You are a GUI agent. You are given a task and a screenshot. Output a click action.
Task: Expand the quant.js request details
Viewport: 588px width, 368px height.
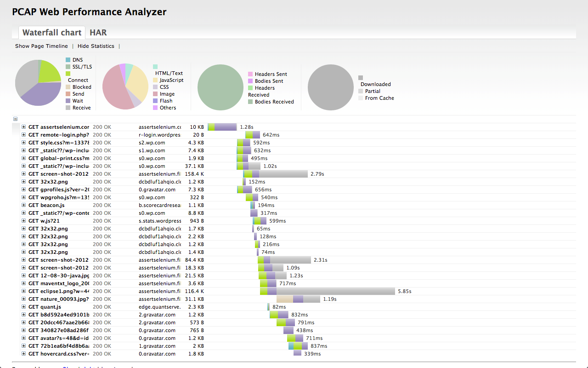pos(24,307)
